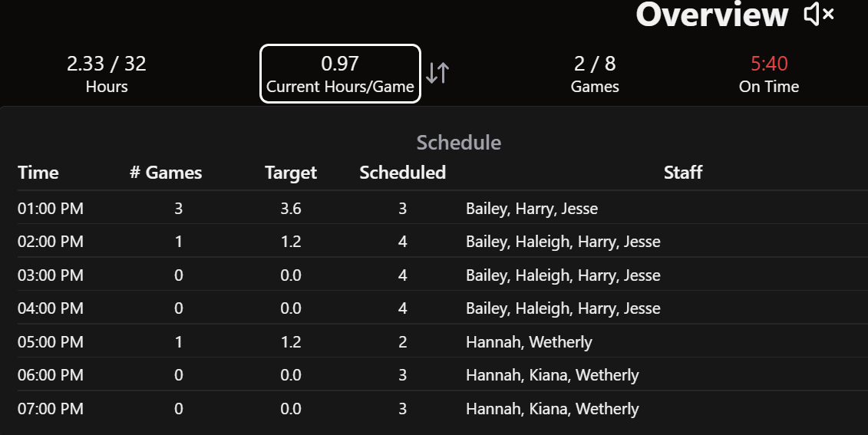868x435 pixels.
Task: Sort by the # Games column header
Action: click(166, 173)
